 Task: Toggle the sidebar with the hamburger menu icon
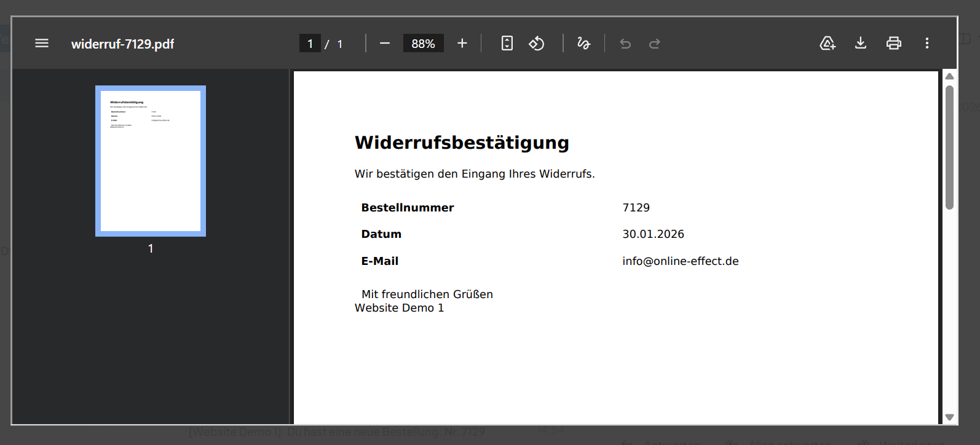(x=42, y=43)
